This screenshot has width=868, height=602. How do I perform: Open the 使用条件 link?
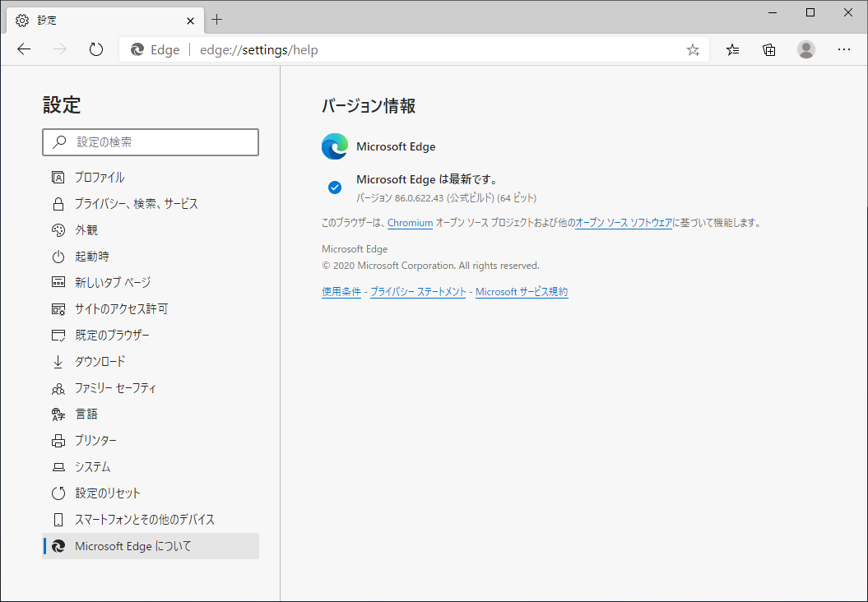(x=341, y=291)
